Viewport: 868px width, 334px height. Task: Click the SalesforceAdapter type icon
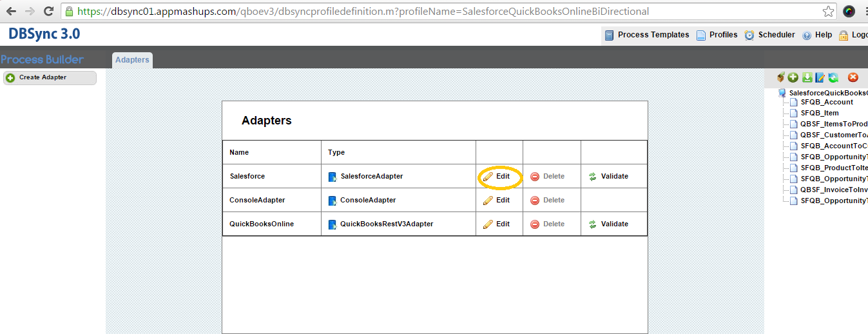333,177
